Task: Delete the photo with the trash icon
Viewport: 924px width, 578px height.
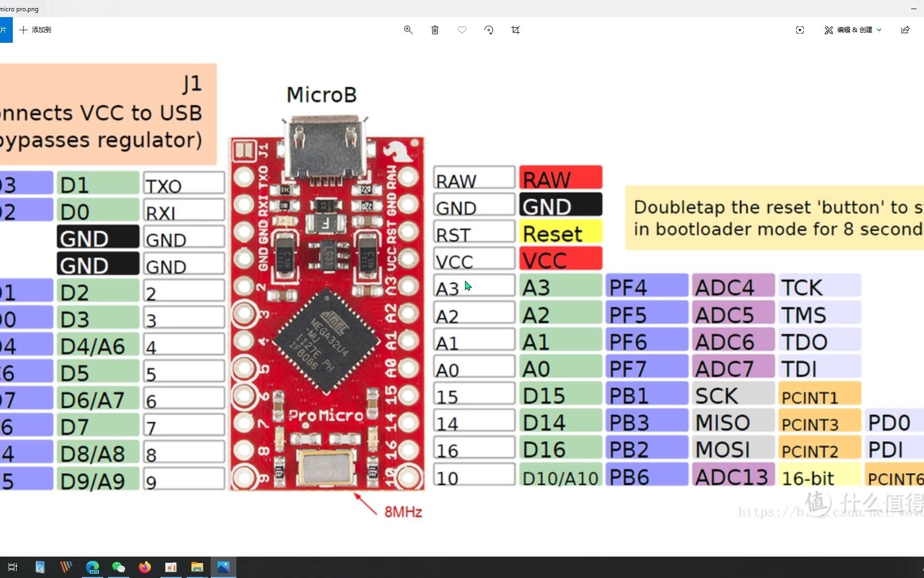Action: tap(435, 30)
